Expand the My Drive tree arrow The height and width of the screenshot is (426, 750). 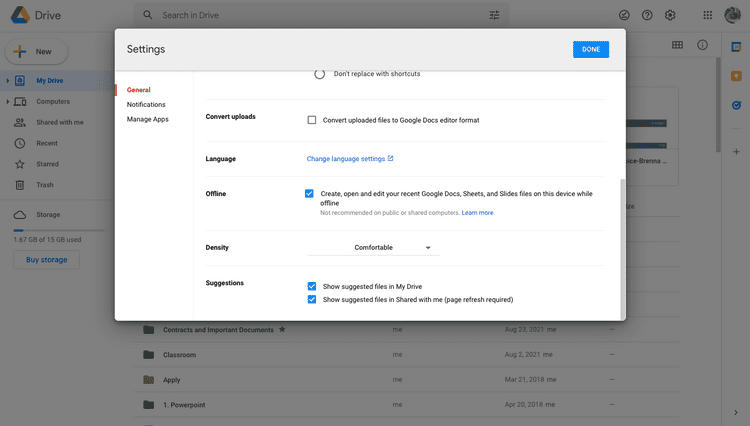click(7, 80)
